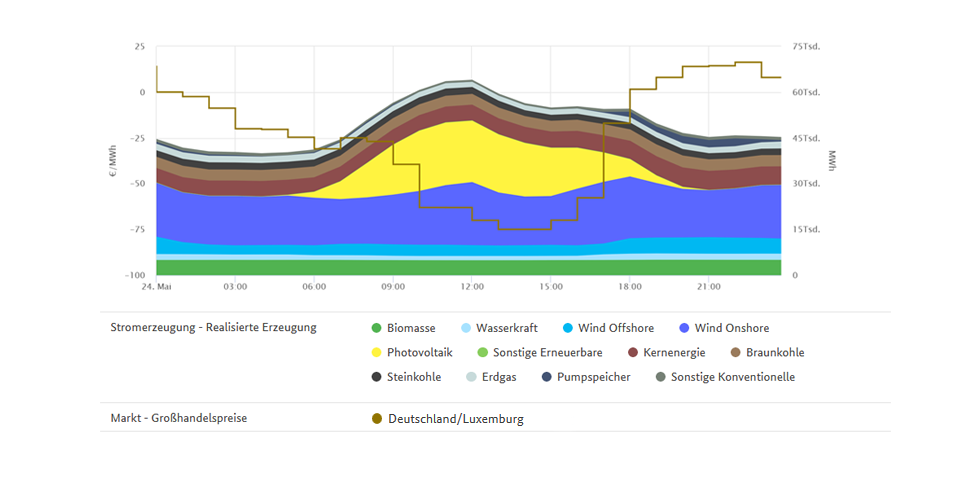
Task: Select the Sonstige Erneuerbare legend dot
Action: [x=483, y=353]
